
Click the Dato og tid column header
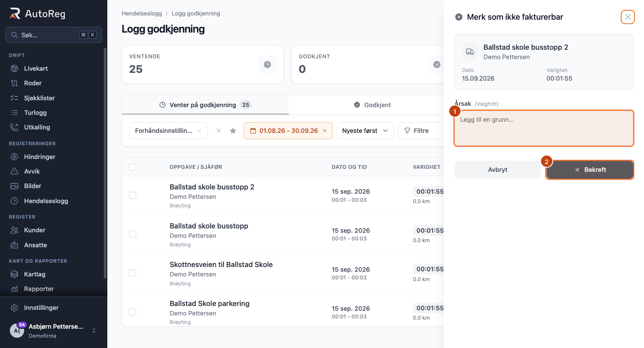349,167
